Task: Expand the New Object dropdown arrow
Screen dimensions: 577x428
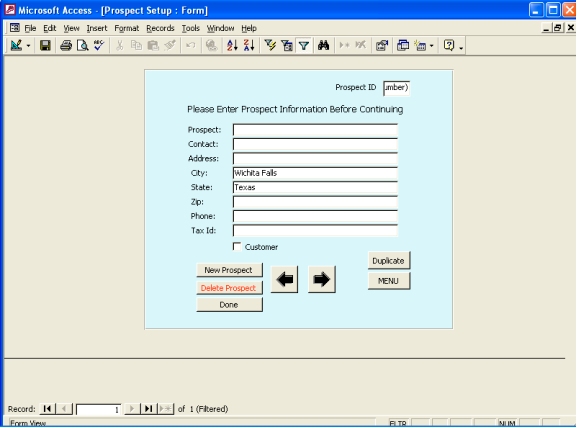Action: [432, 46]
